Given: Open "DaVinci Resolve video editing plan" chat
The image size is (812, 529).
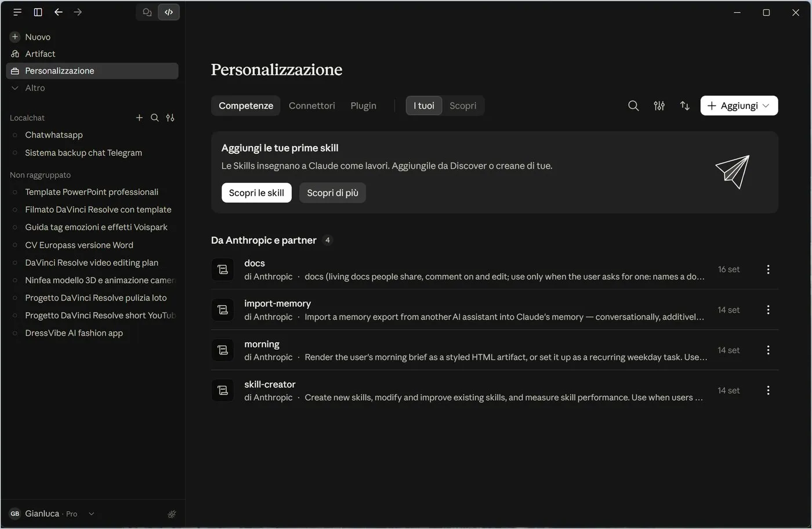Looking at the screenshot, I should point(93,263).
